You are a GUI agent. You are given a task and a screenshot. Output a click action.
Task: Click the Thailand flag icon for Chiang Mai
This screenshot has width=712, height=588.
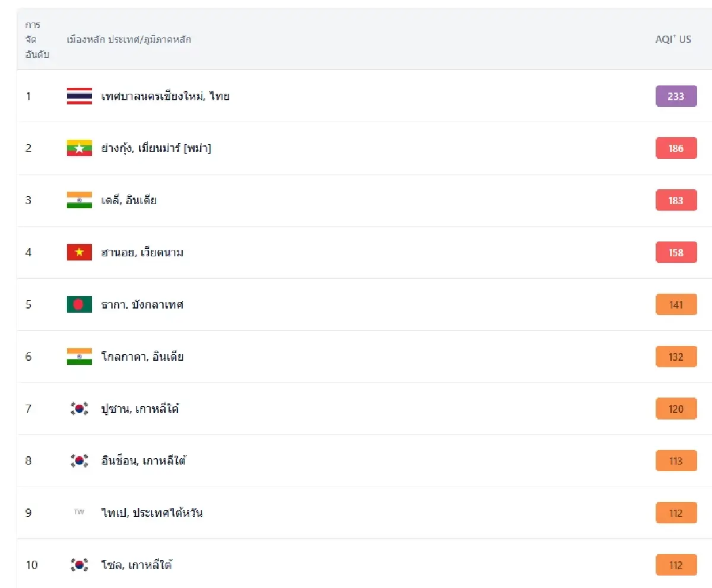point(79,96)
